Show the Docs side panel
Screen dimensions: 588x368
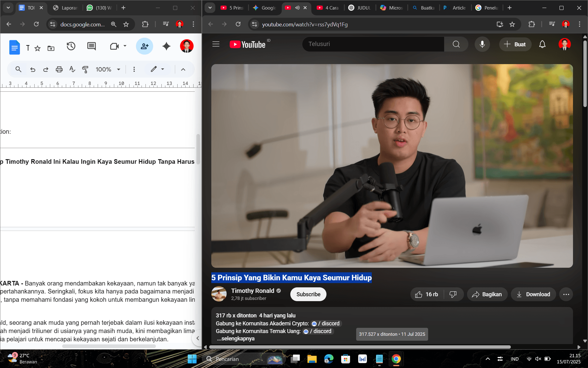pos(198,338)
